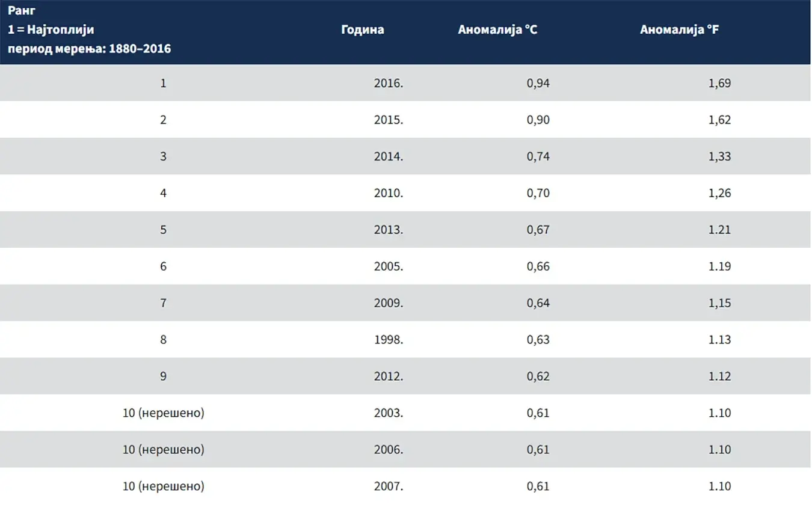Click the 0,94 anomaly value
This screenshot has width=812, height=510.
point(538,83)
